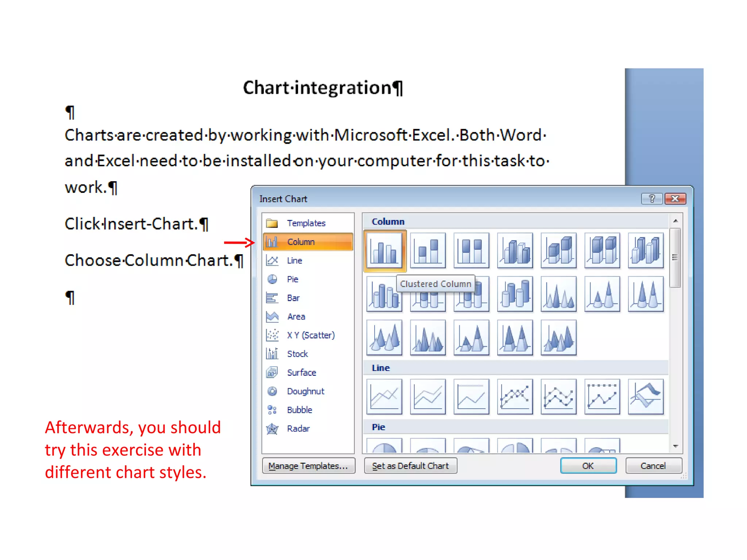Select the Bar chart category
Viewport: 747px width, 560px height.
tap(293, 298)
